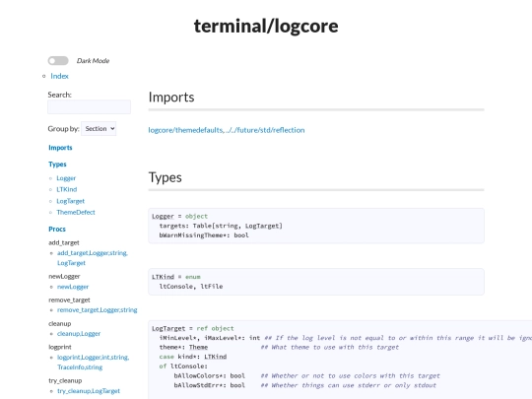Image resolution: width=532 pixels, height=399 pixels.
Task: Click LTKind in 'case kind*' line
Action: (x=215, y=357)
